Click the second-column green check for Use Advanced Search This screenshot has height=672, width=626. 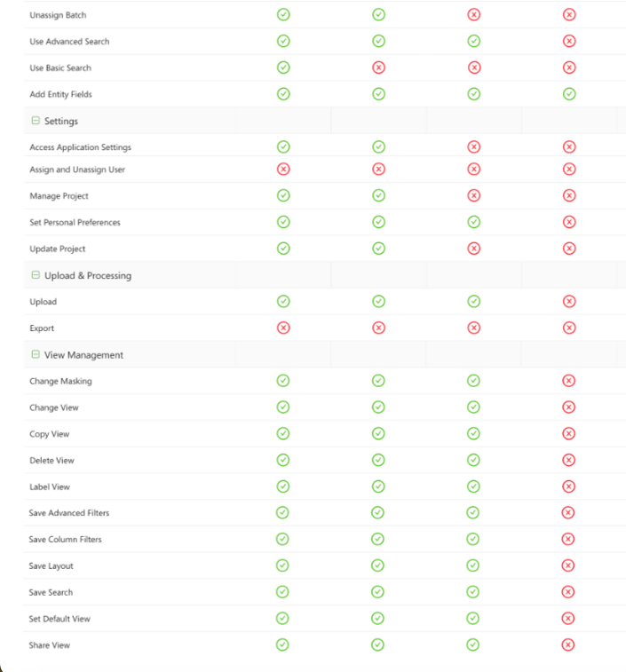click(x=378, y=41)
